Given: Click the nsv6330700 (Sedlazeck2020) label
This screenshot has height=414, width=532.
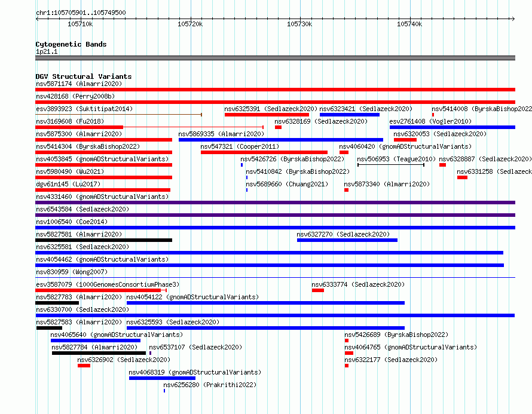Looking at the screenshot, I should [x=82, y=309].
